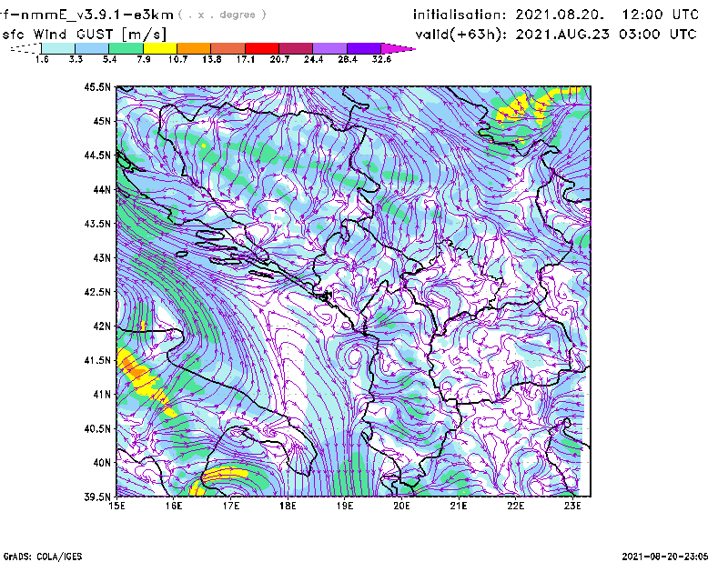Click the 32.6 colorbar value
The image size is (728, 562).
coord(381,59)
